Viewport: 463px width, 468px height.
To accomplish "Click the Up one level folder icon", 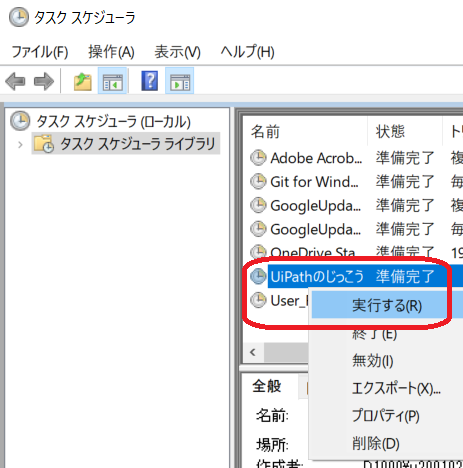I will coord(83,82).
